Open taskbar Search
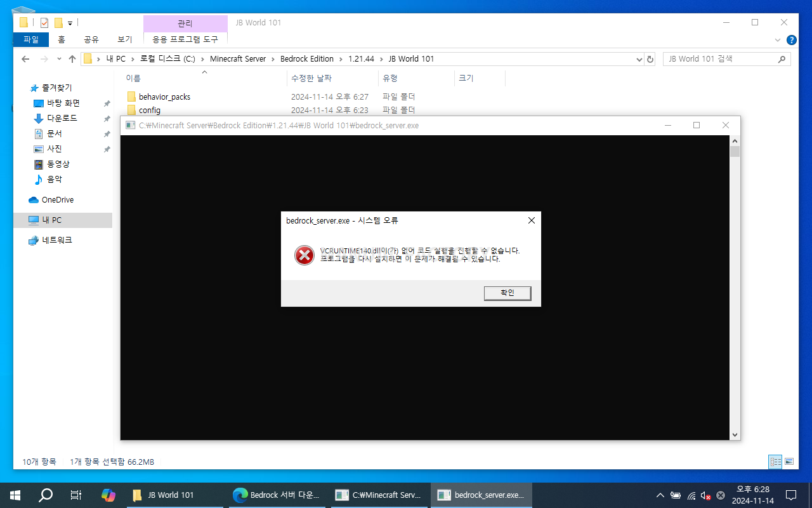The image size is (812, 508). click(46, 495)
